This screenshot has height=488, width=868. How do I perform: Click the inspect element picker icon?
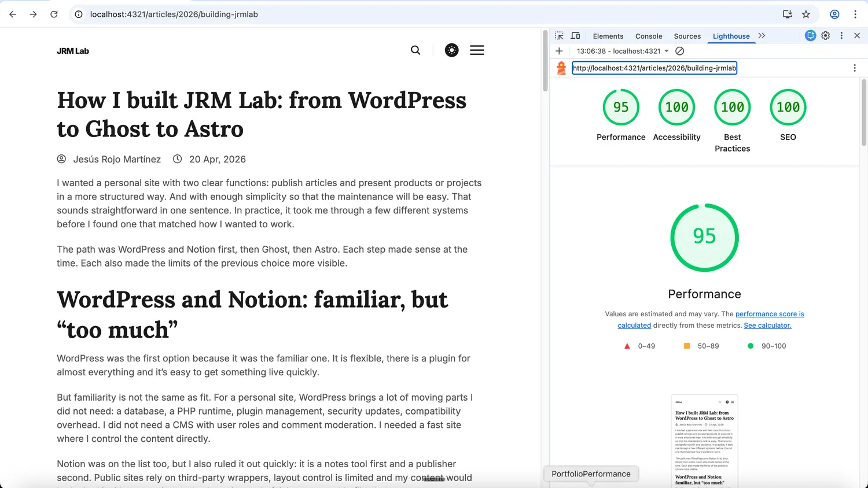(x=559, y=36)
